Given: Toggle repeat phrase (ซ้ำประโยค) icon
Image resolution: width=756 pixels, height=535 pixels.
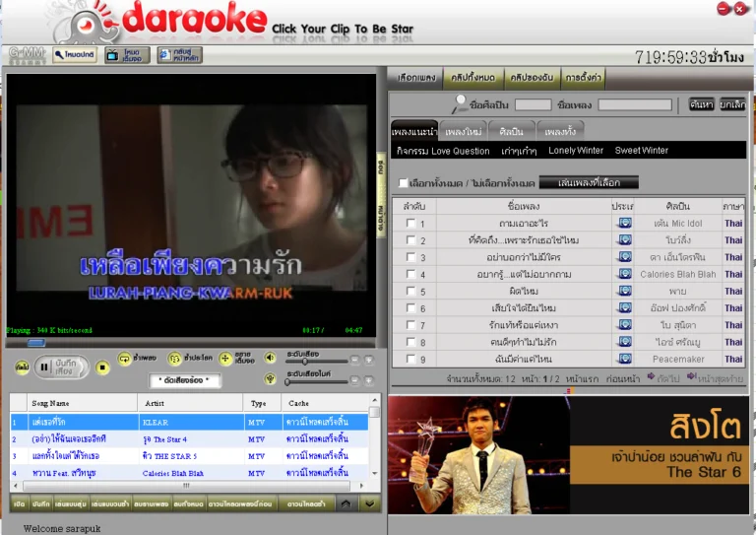Looking at the screenshot, I should (174, 359).
